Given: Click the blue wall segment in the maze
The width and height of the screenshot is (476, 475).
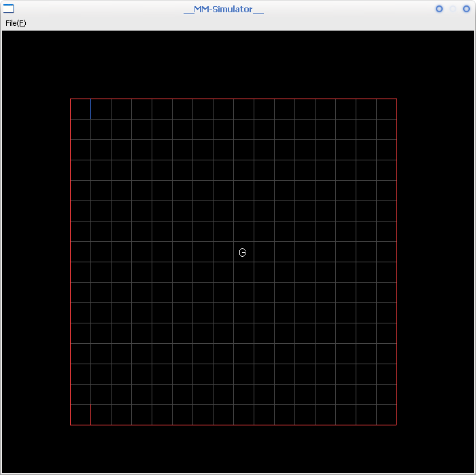Looking at the screenshot, I should coord(90,109).
